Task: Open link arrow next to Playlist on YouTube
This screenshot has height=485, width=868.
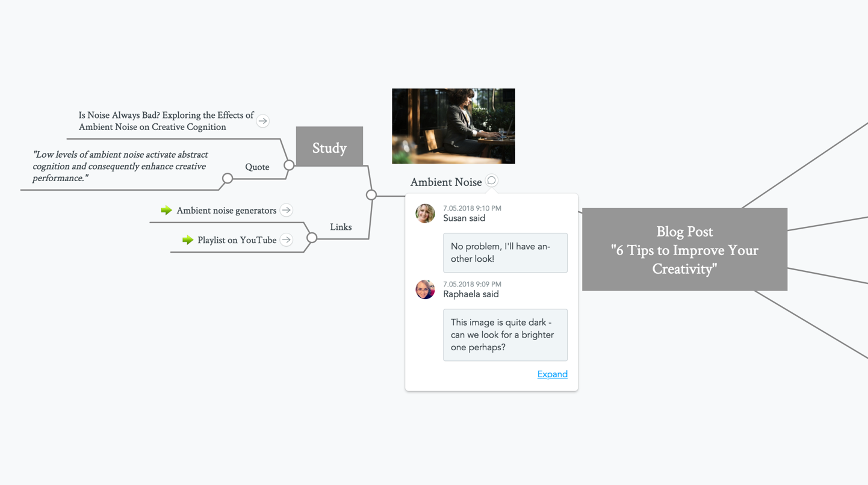Action: (x=287, y=239)
